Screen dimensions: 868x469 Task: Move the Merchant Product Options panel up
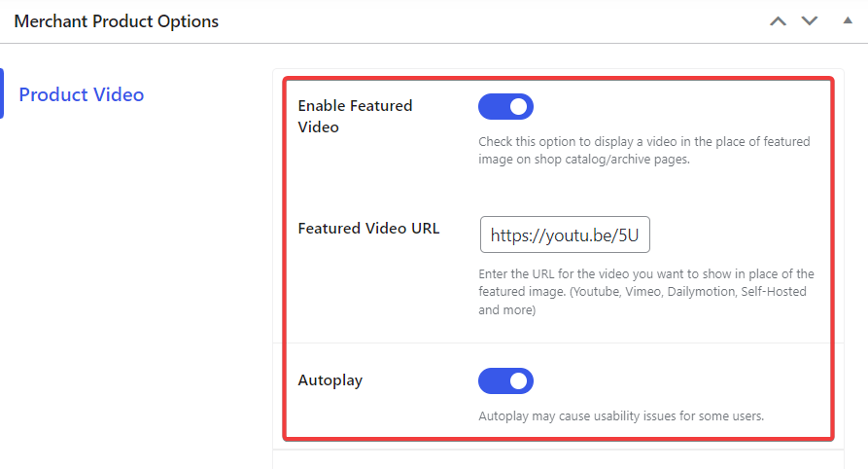pos(778,21)
